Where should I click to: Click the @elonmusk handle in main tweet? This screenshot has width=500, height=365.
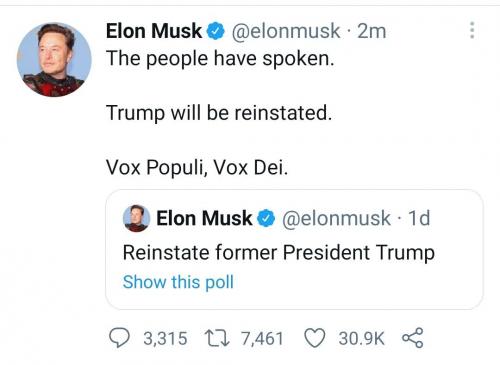(286, 31)
